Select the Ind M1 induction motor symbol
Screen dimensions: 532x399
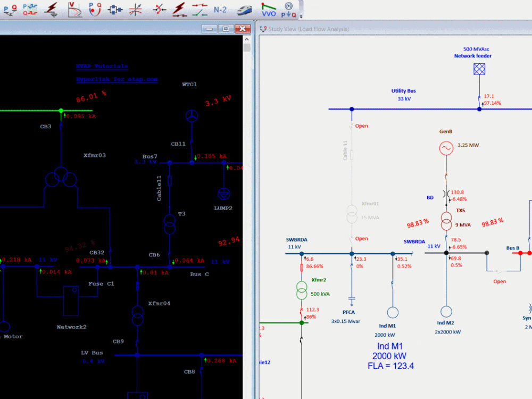[393, 313]
